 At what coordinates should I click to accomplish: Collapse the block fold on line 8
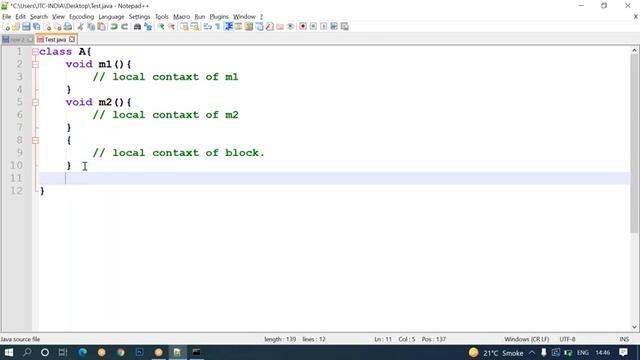pos(36,140)
